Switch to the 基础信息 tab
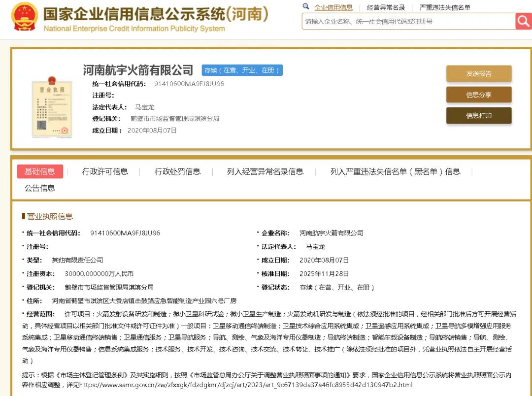 pos(40,171)
